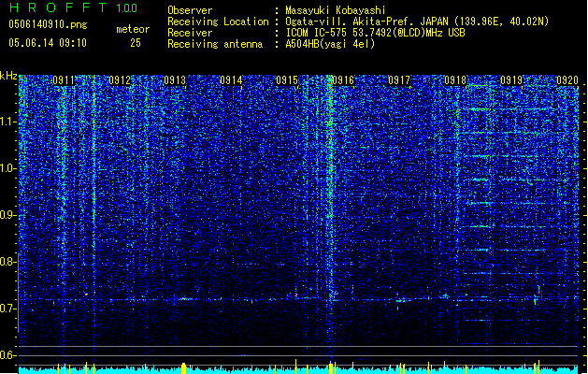Click the 0916 time marker
The image size is (588, 374).
tap(343, 80)
